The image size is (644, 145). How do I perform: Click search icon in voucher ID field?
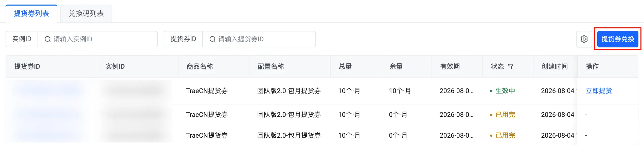point(212,39)
